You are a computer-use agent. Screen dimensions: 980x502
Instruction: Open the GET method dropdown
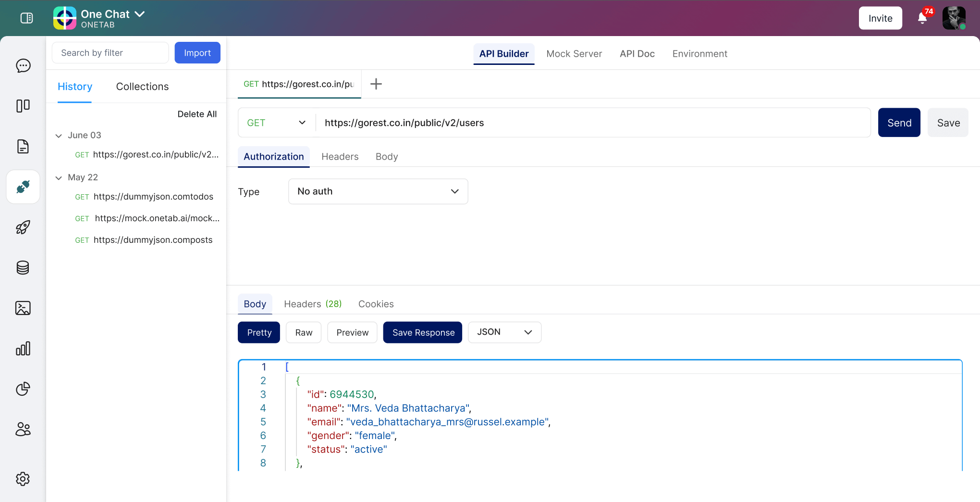pos(277,123)
